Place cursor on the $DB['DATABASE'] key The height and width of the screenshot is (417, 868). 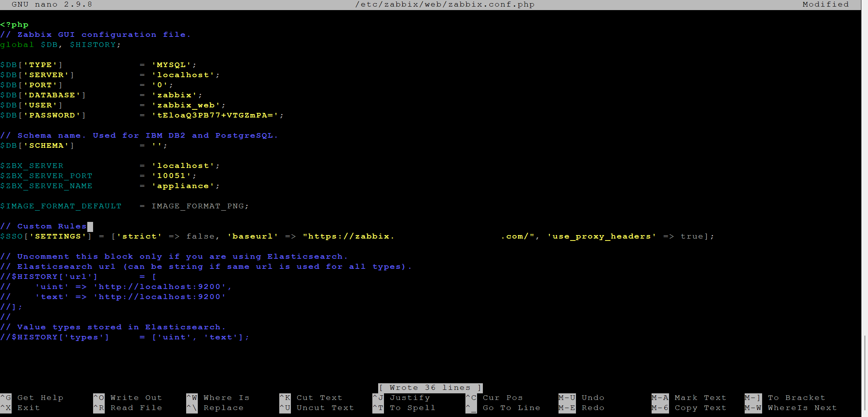[x=43, y=95]
